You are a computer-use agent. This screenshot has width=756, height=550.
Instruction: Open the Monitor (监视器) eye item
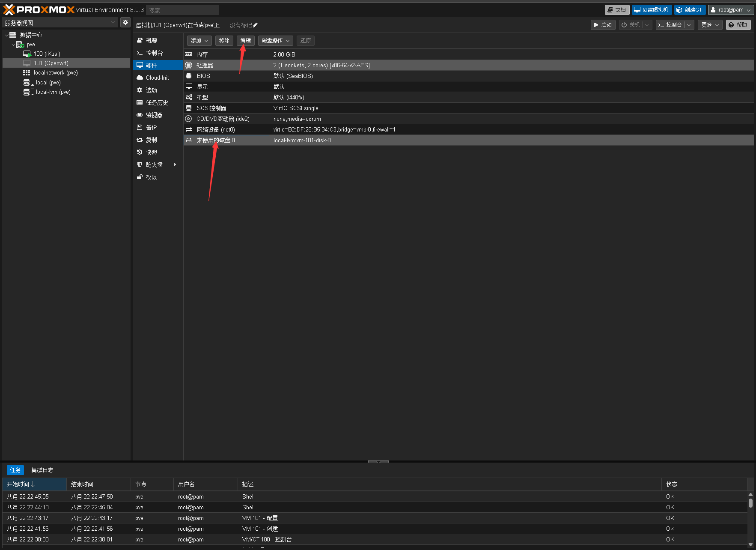[x=154, y=115]
